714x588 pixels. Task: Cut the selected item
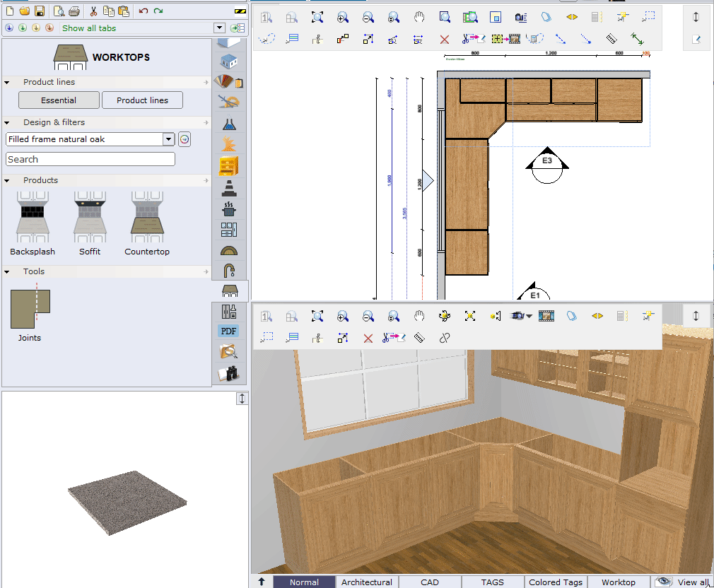pos(93,11)
